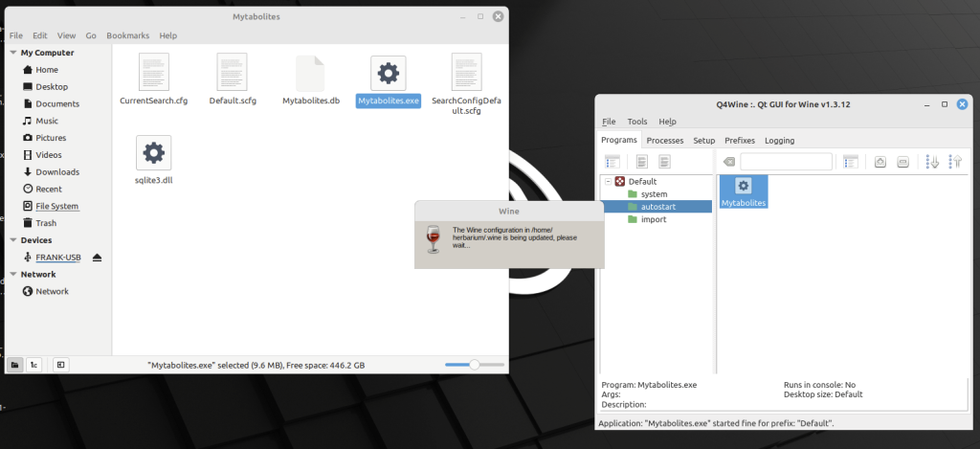Clear the Q4Wine search field
Image resolution: width=980 pixels, height=449 pixels.
point(728,162)
